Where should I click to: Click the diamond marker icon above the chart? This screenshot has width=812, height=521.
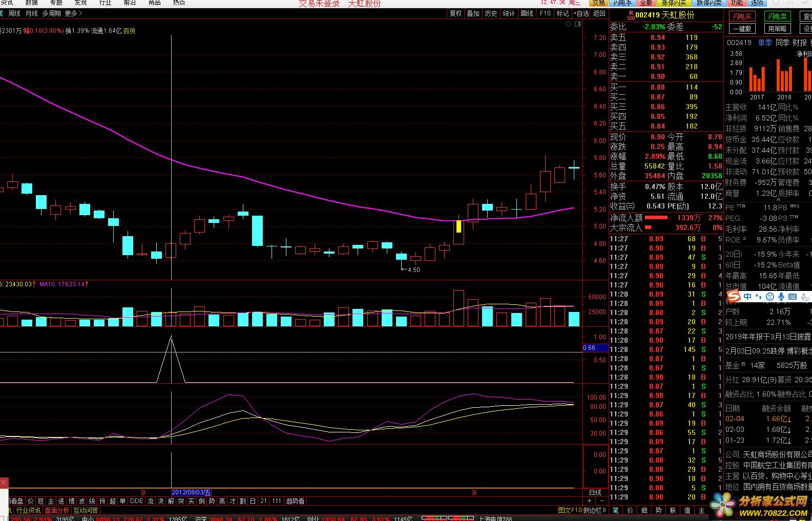coord(568,24)
